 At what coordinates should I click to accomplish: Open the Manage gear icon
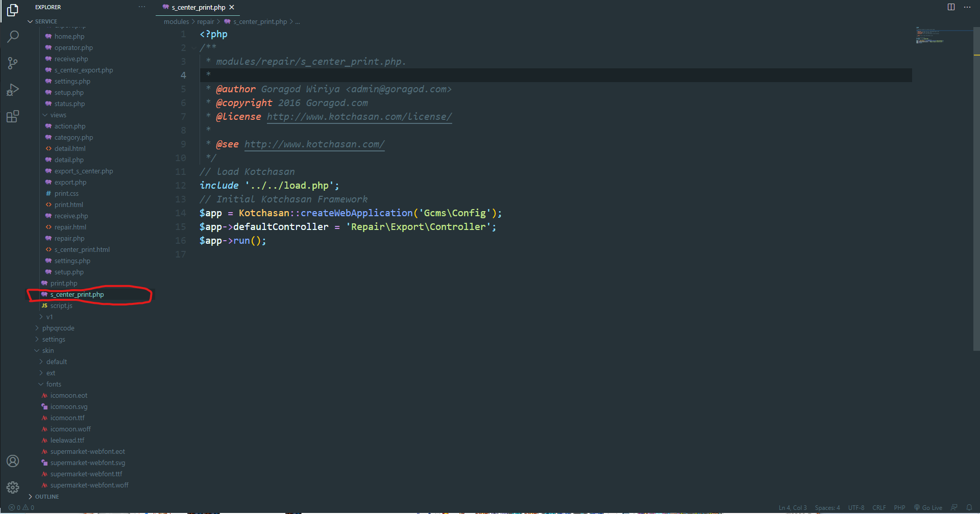tap(13, 487)
